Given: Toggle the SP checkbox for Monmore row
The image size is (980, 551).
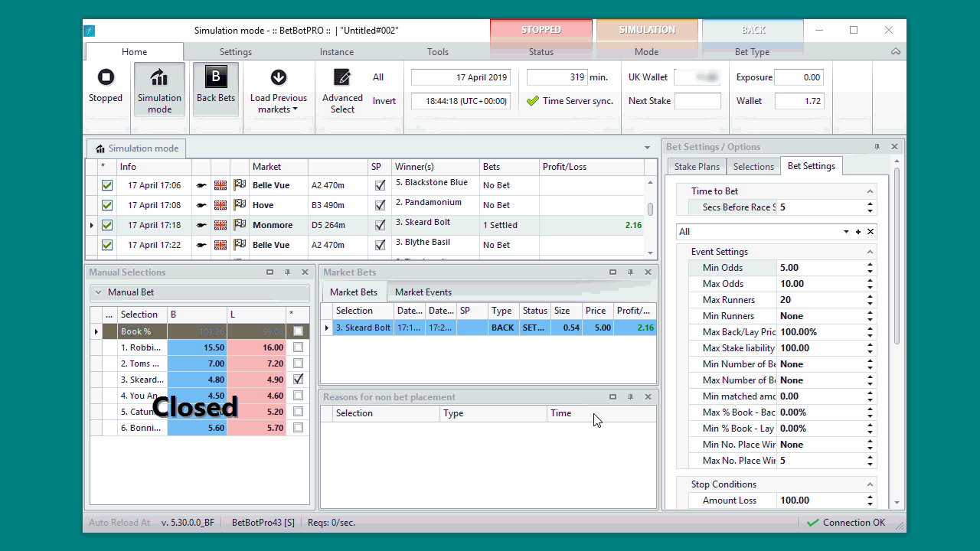Looking at the screenshot, I should (x=380, y=225).
